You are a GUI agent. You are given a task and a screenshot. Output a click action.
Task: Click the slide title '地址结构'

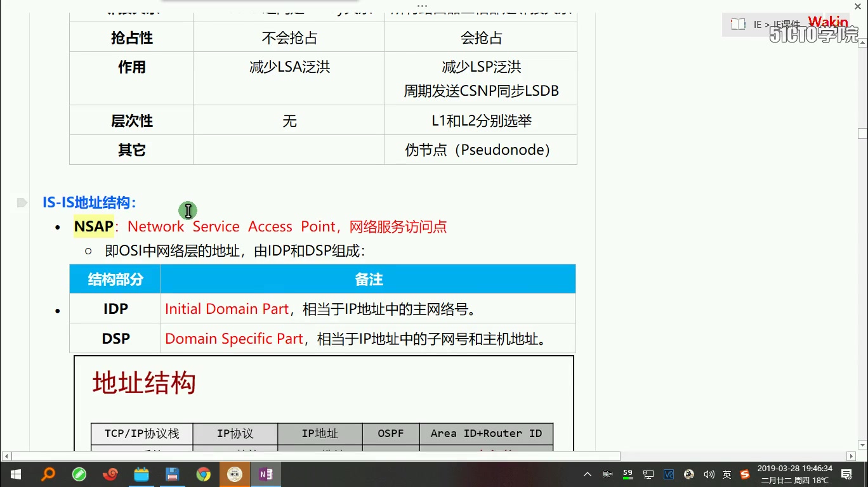click(144, 383)
